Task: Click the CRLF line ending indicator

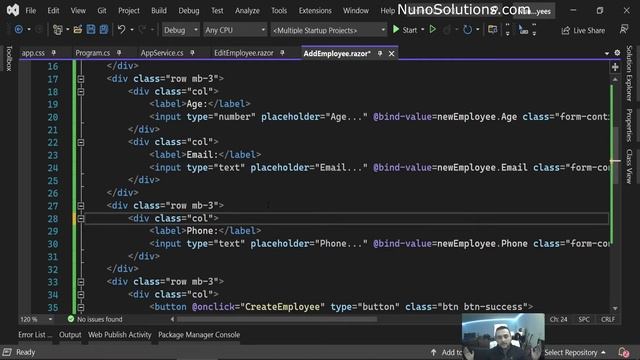Action: (x=607, y=319)
